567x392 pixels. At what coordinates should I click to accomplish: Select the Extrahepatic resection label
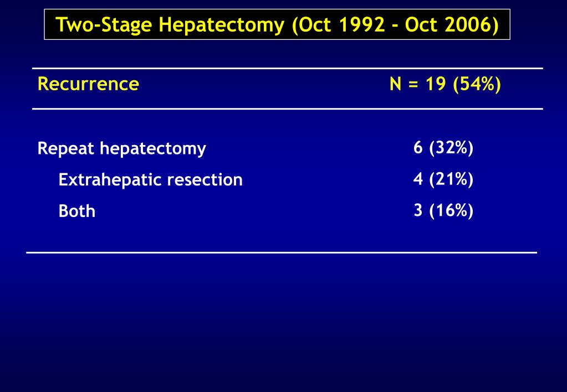click(x=150, y=180)
